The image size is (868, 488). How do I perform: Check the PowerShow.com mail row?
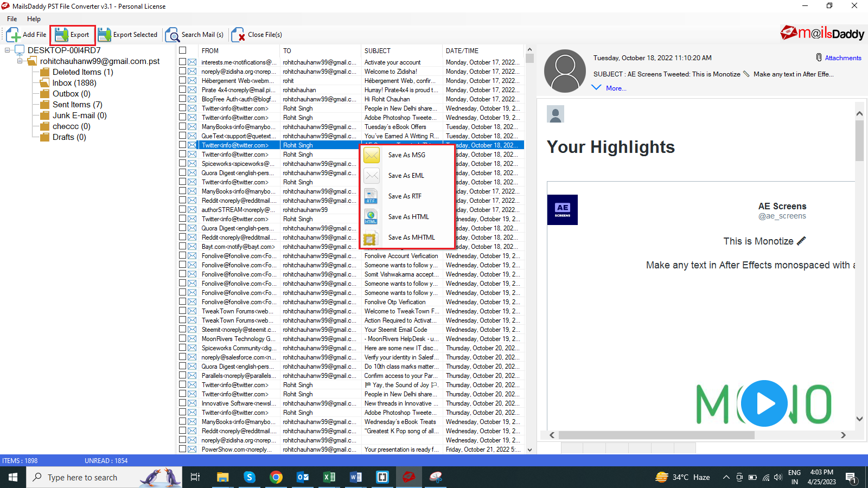click(183, 450)
